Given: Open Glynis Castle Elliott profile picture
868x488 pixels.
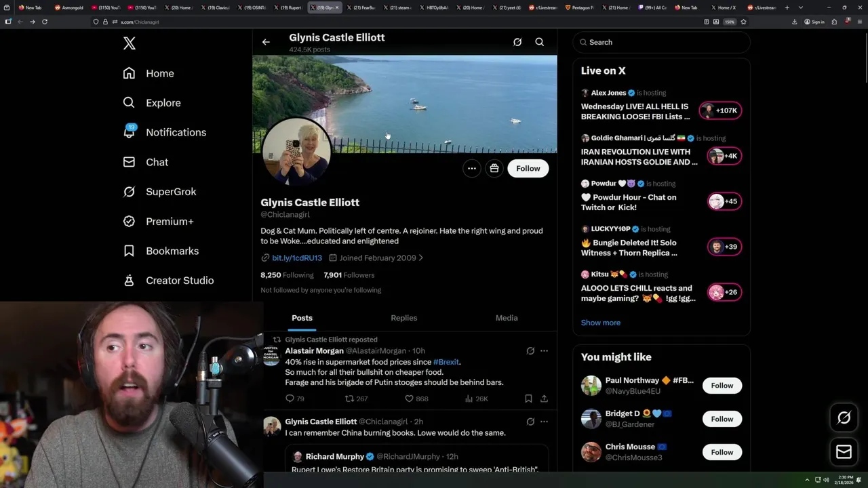Looking at the screenshot, I should [296, 150].
